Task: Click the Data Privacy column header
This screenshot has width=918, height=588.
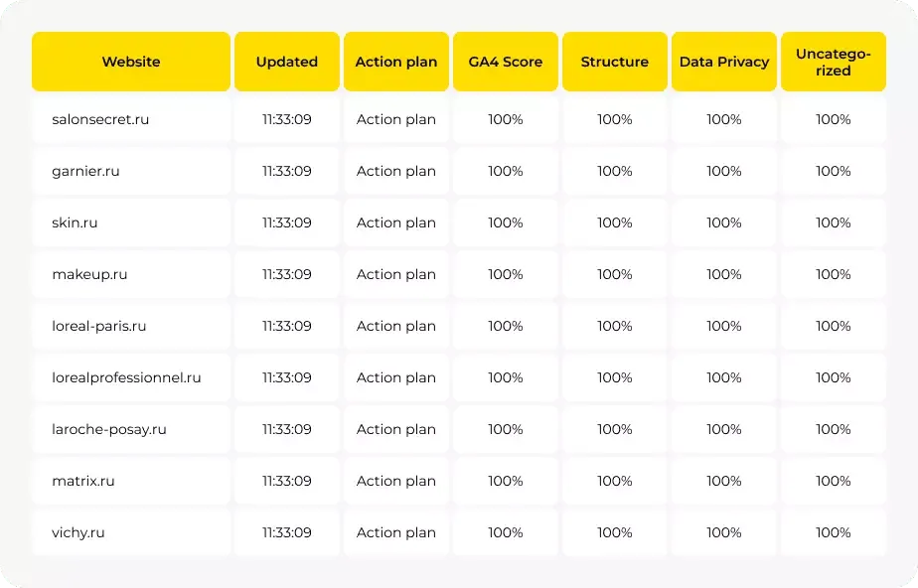Action: pyautogui.click(x=724, y=62)
